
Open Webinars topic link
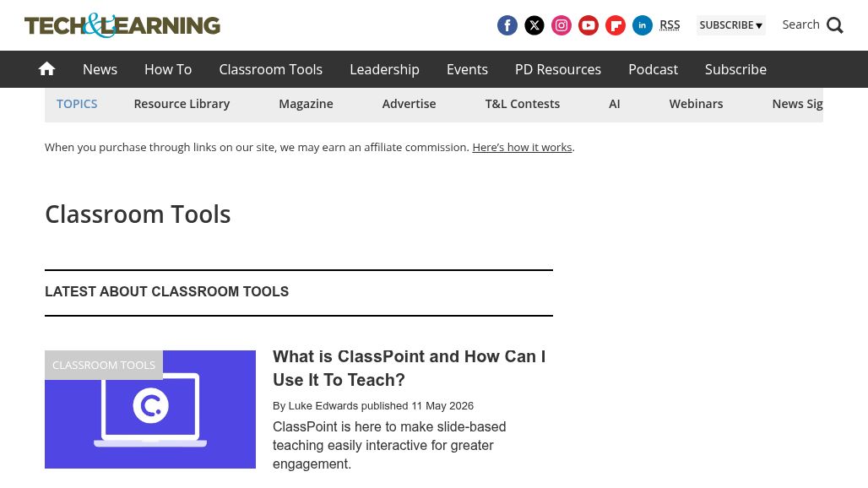click(697, 104)
